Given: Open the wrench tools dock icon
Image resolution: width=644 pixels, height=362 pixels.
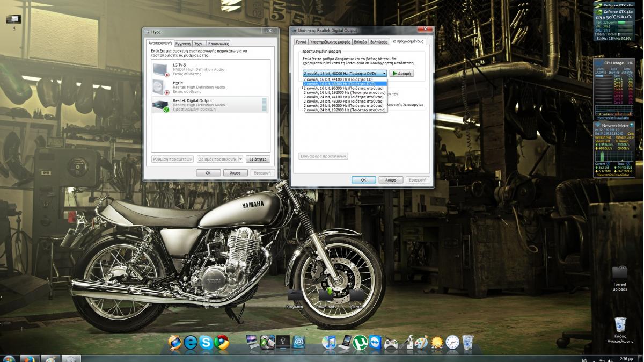Looking at the screenshot, I should tap(406, 342).
